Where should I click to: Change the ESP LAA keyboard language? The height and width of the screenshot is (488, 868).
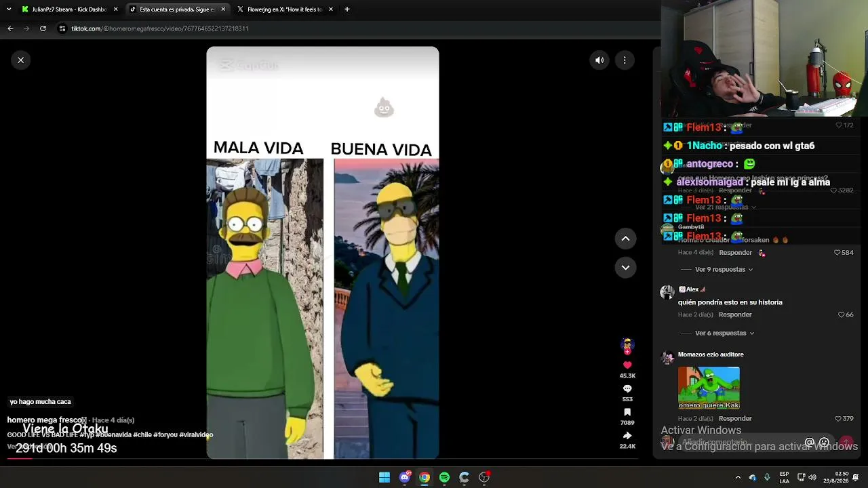click(x=784, y=478)
